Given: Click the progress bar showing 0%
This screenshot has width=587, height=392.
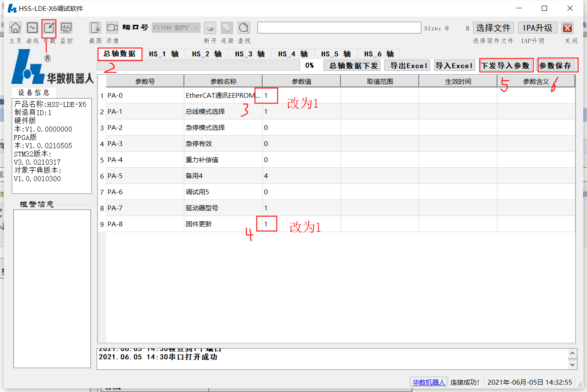Looking at the screenshot, I should (x=199, y=66).
